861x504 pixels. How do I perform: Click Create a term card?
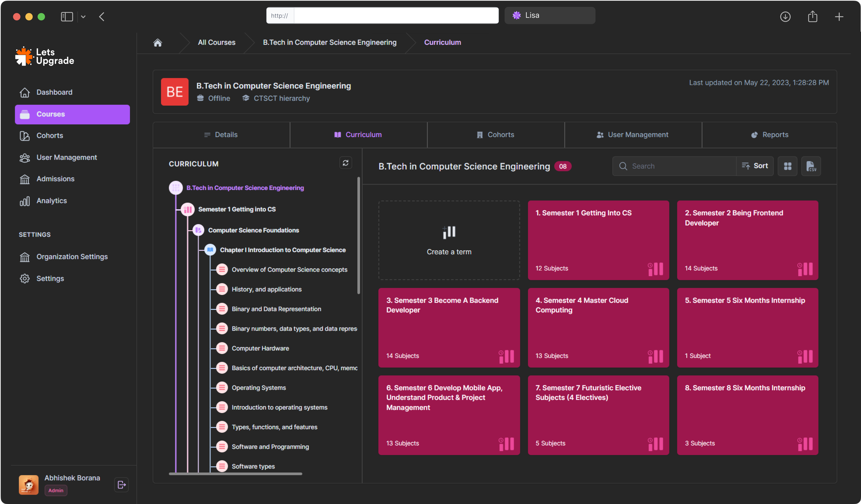click(x=449, y=240)
